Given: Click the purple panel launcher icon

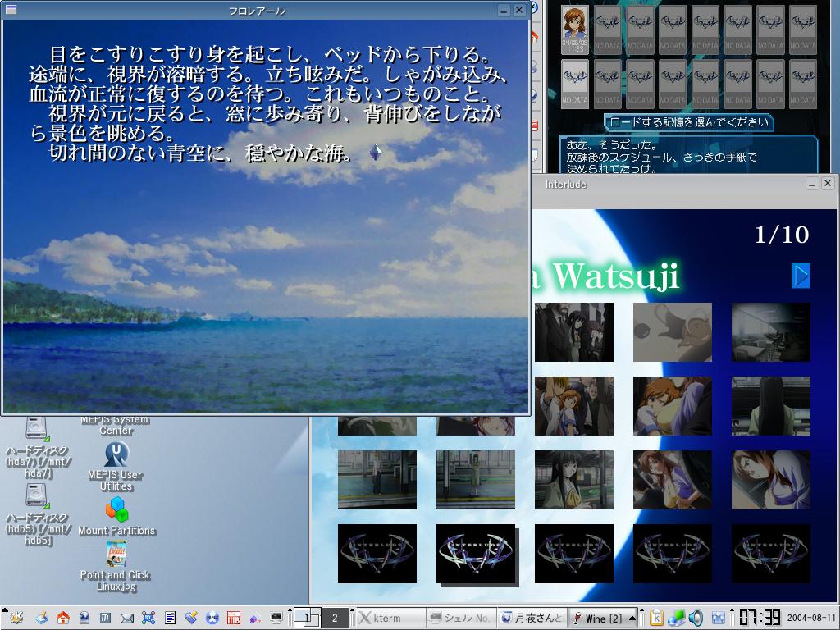Looking at the screenshot, I should click(255, 618).
